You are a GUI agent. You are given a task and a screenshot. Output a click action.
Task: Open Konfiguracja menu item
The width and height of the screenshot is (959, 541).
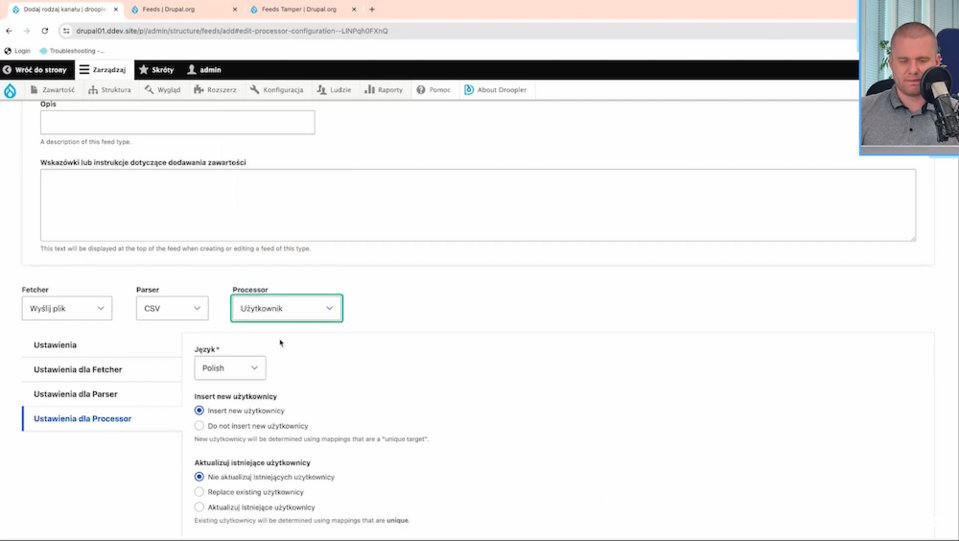[276, 90]
